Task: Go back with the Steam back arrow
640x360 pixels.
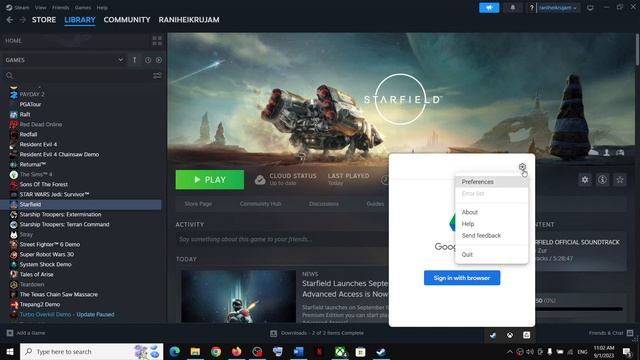Action: (x=10, y=20)
